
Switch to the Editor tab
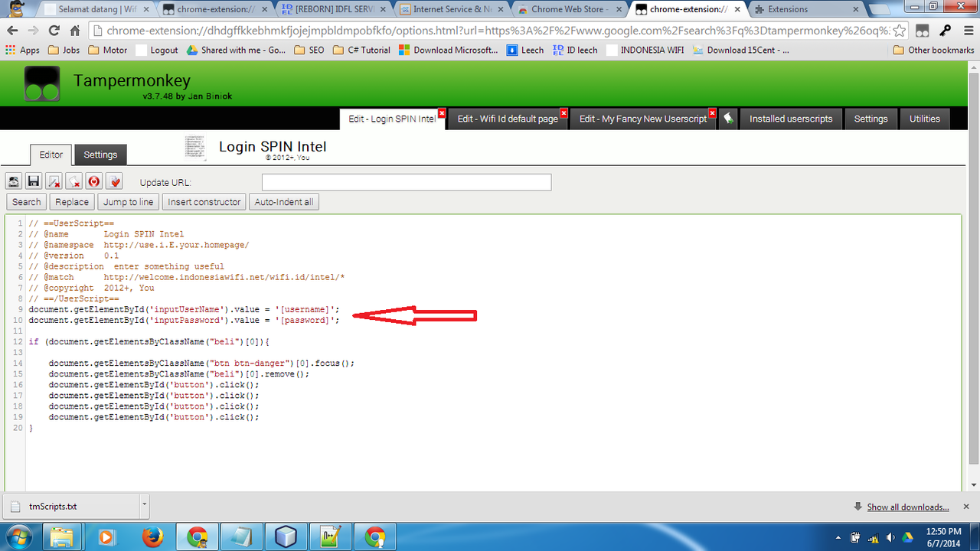tap(51, 155)
